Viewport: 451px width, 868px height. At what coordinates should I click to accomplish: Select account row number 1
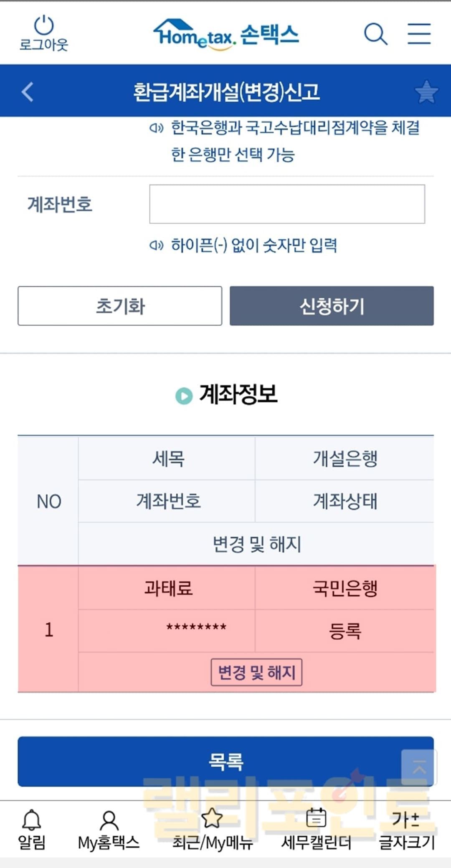coord(49,629)
